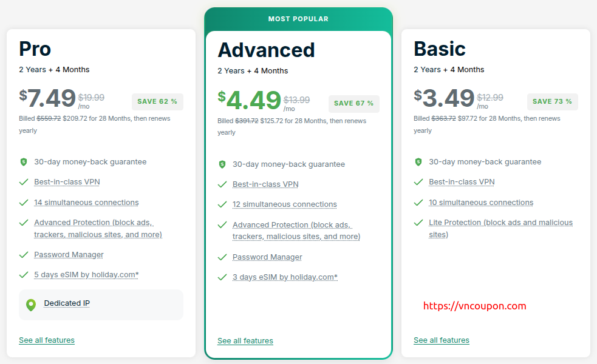This screenshot has height=364, width=597.
Task: Open See all features in Pro plan
Action: 47,340
